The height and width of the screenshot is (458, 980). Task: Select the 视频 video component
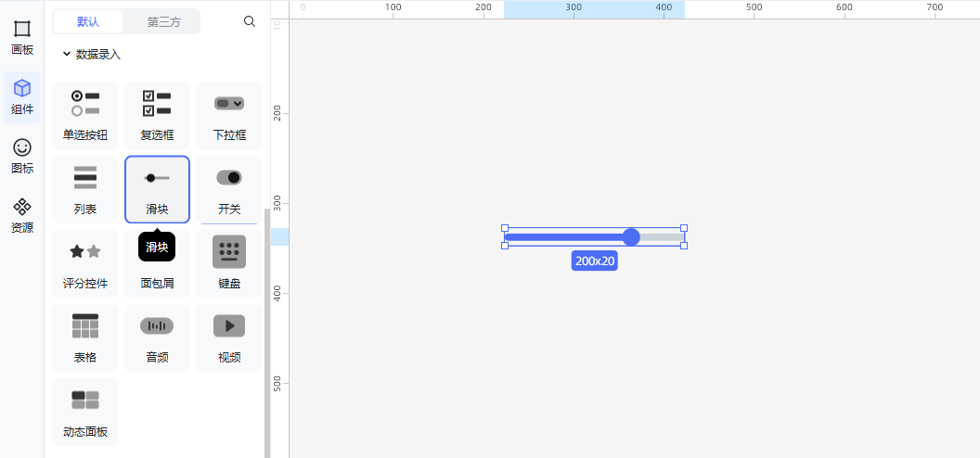pyautogui.click(x=229, y=337)
